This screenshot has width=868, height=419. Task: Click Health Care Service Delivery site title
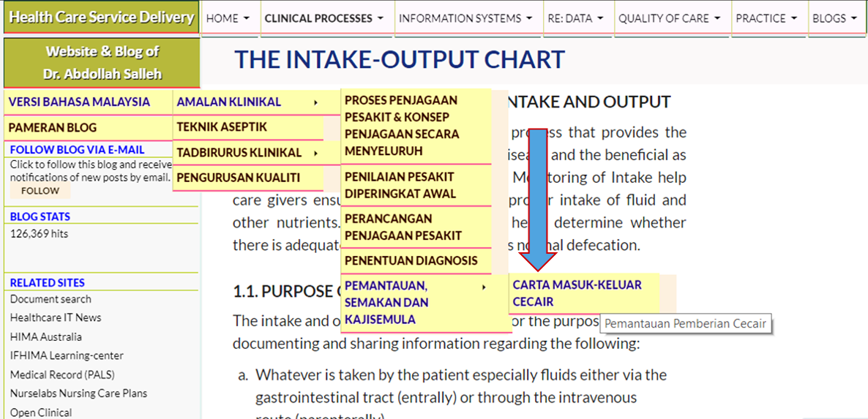coord(101,18)
